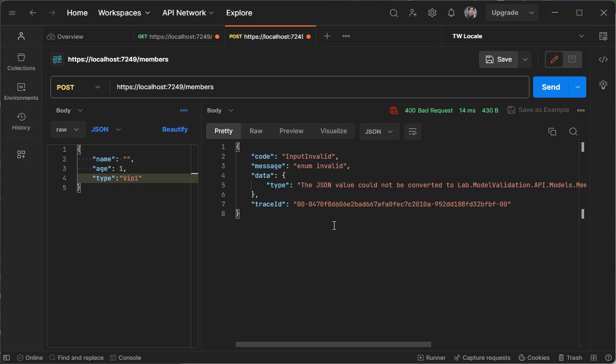
Task: Open the Collections sidebar panel
Action: pyautogui.click(x=21, y=62)
